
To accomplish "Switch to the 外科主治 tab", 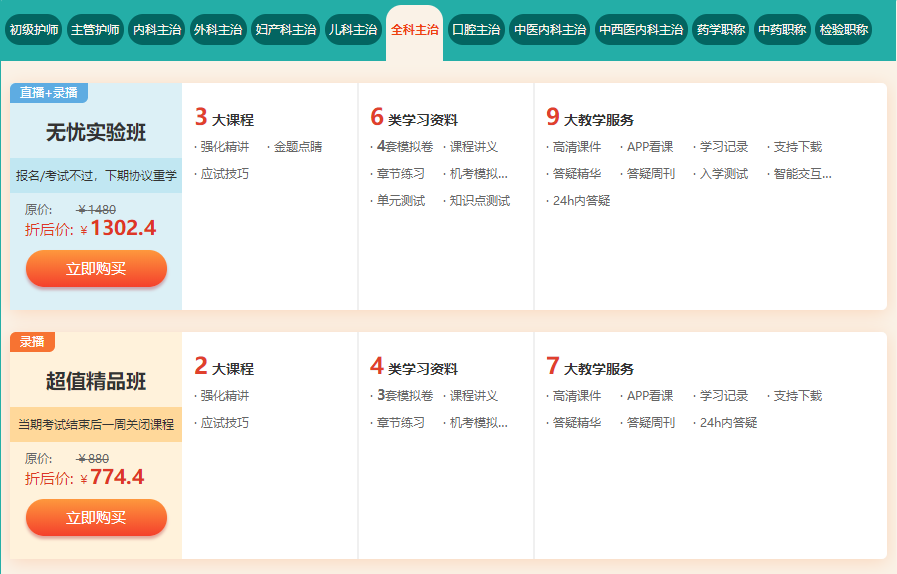I will [x=218, y=30].
